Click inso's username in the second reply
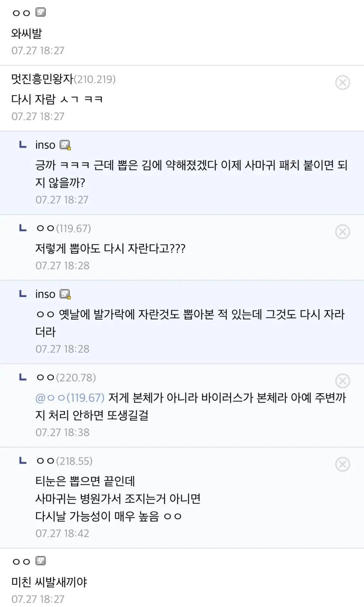364x607 pixels. tap(45, 294)
